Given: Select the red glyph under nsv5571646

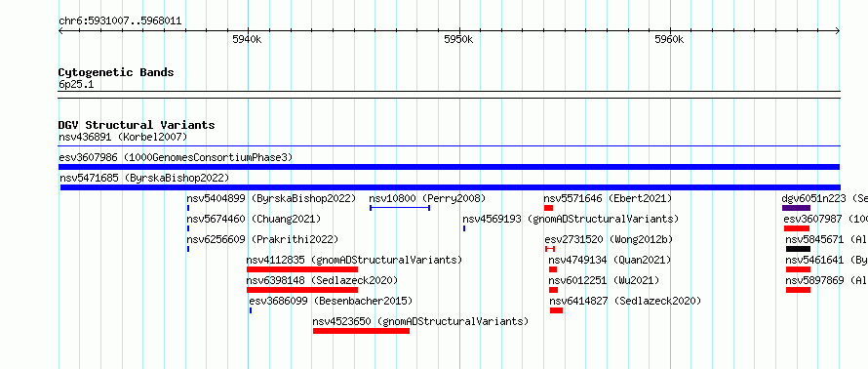Looking at the screenshot, I should click(548, 208).
